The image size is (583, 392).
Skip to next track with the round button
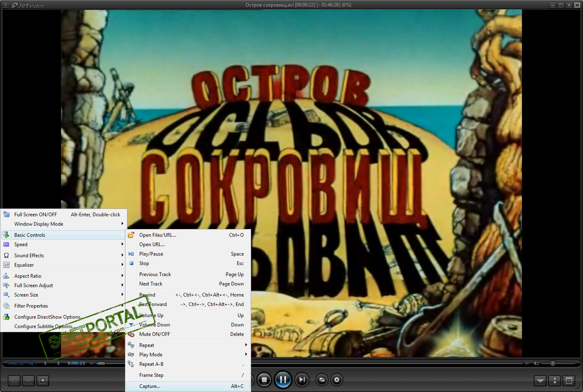coord(302,380)
